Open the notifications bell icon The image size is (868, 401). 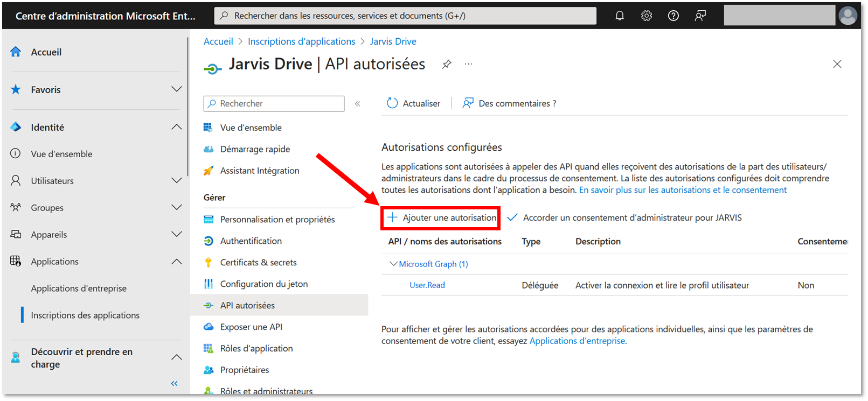(620, 16)
